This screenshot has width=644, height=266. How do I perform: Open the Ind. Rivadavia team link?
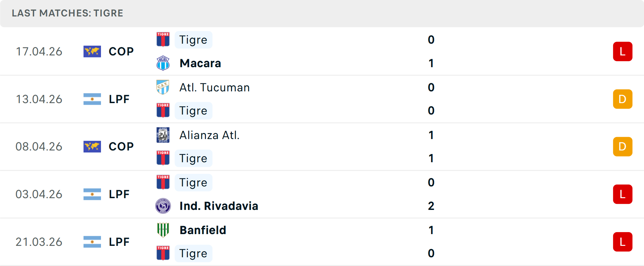click(x=219, y=206)
